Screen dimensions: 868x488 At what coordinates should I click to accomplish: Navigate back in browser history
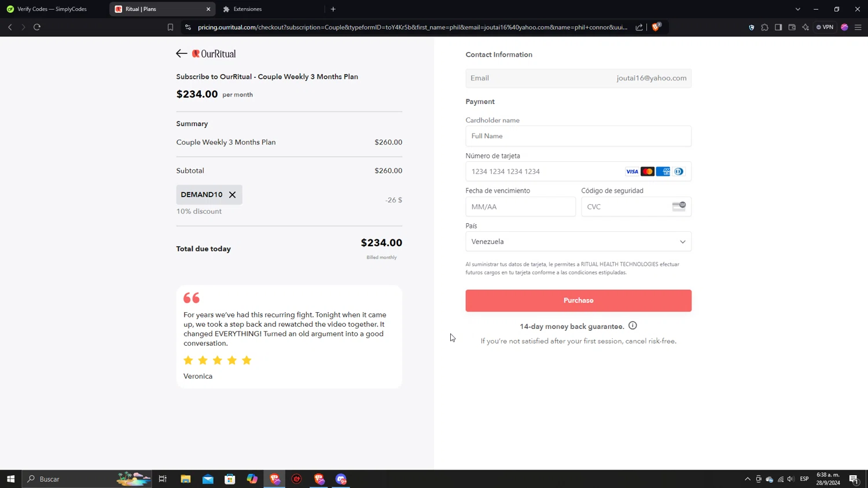click(10, 27)
